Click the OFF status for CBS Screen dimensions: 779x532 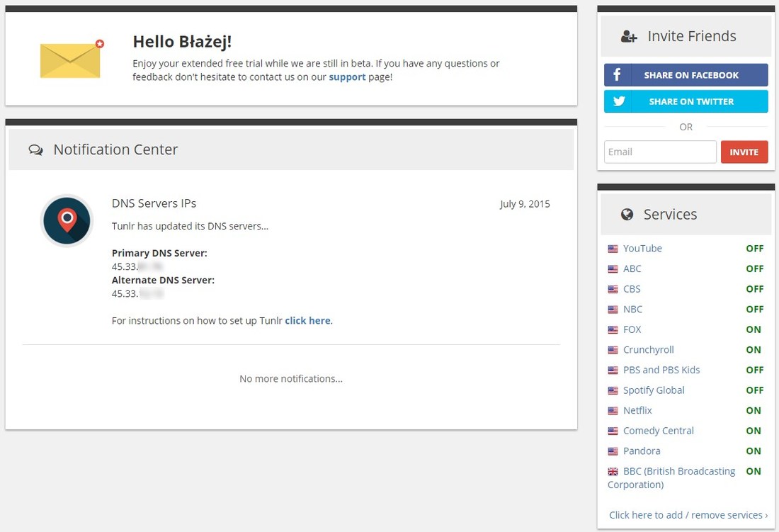pos(755,289)
